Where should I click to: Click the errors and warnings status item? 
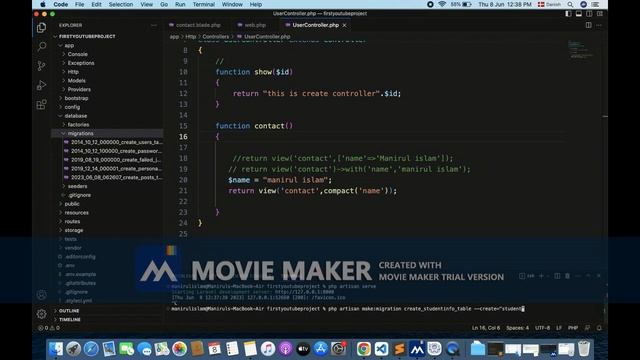pos(49,328)
